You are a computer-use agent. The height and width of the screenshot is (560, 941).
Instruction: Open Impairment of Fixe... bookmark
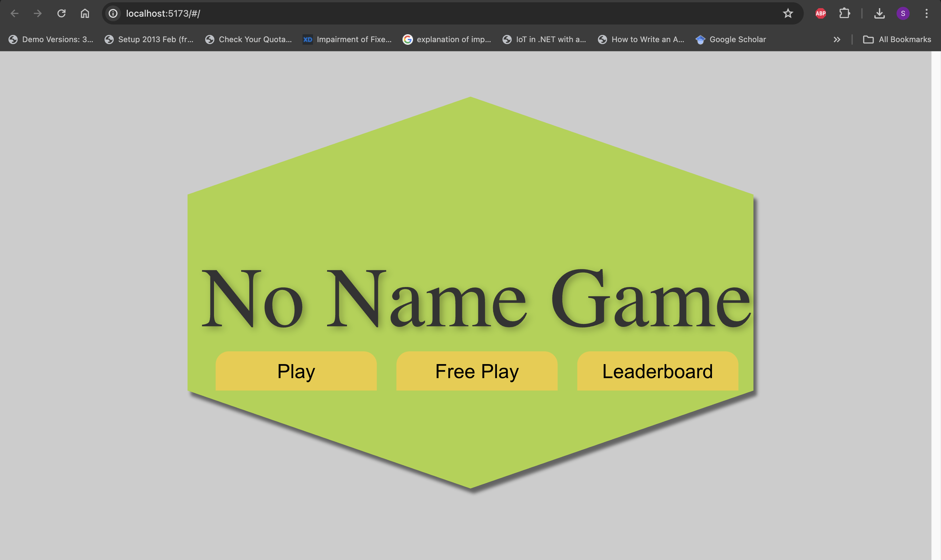point(347,39)
